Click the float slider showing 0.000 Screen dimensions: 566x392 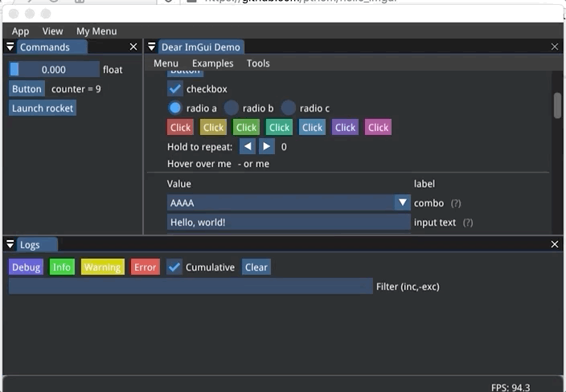54,69
